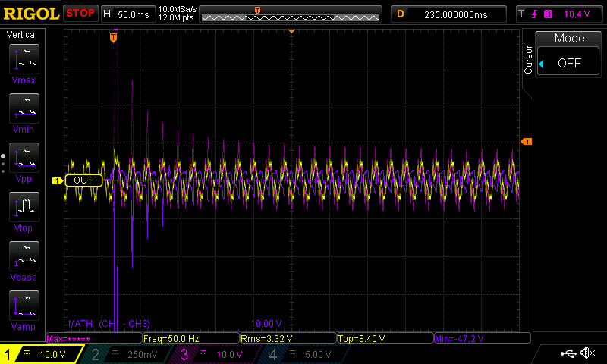The width and height of the screenshot is (607, 364).
Task: Open the cursor Mode OFF selector
Action: (x=569, y=63)
